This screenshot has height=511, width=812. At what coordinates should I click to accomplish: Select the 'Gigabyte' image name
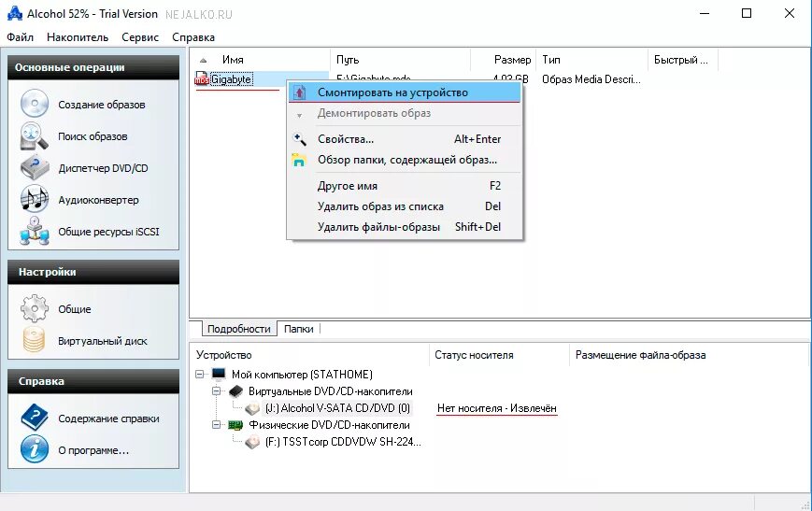click(232, 79)
